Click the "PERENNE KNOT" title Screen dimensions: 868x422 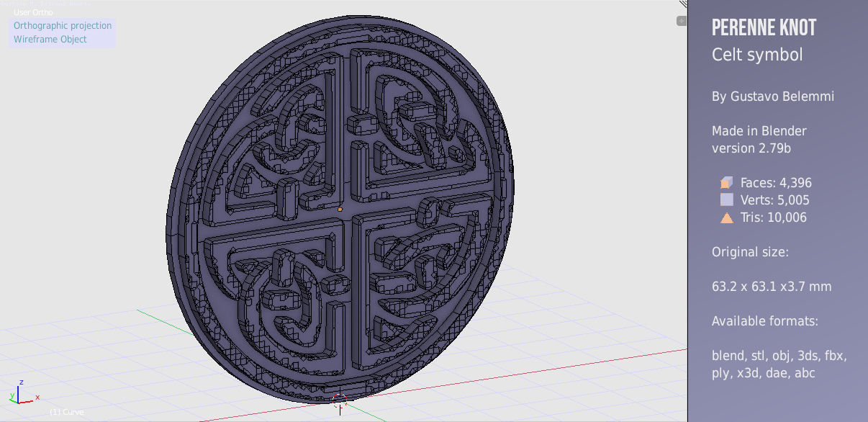[x=764, y=28]
